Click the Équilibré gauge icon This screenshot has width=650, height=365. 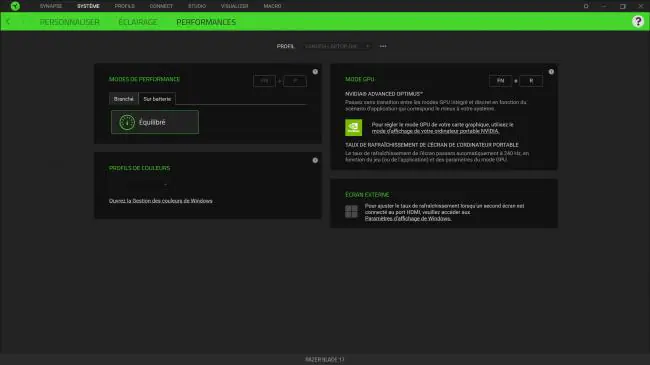point(127,122)
